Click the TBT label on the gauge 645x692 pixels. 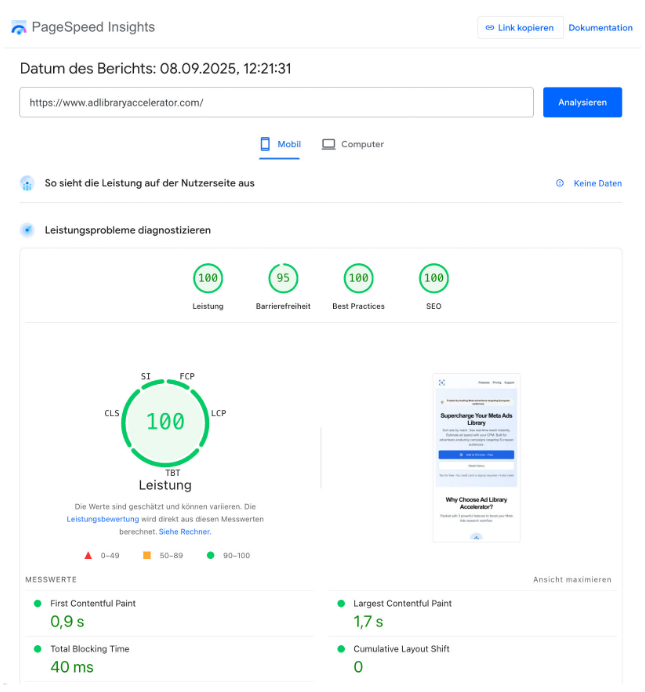point(173,473)
